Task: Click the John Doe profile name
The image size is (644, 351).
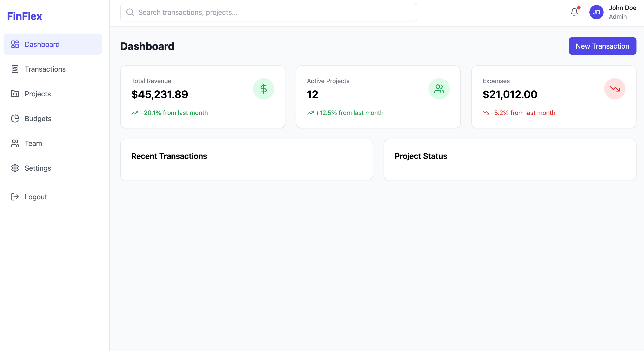Action: [x=623, y=8]
